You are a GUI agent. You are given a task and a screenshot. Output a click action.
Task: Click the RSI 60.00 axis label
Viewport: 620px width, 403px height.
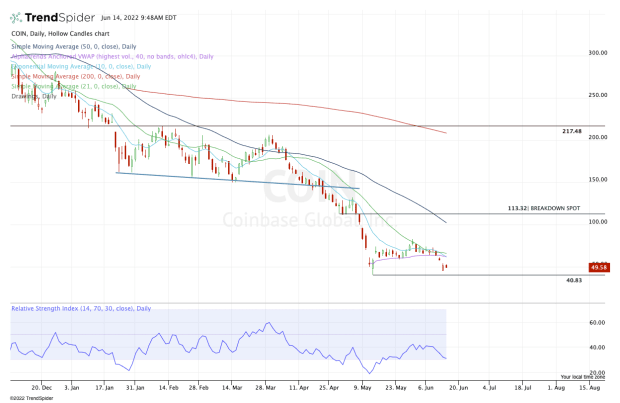599,323
